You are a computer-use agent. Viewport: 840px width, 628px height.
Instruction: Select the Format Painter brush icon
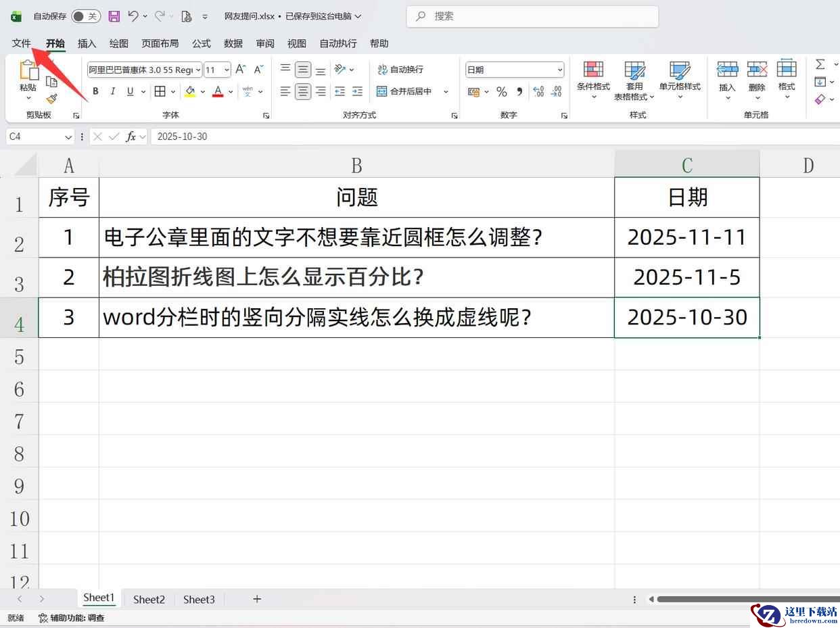click(51, 99)
